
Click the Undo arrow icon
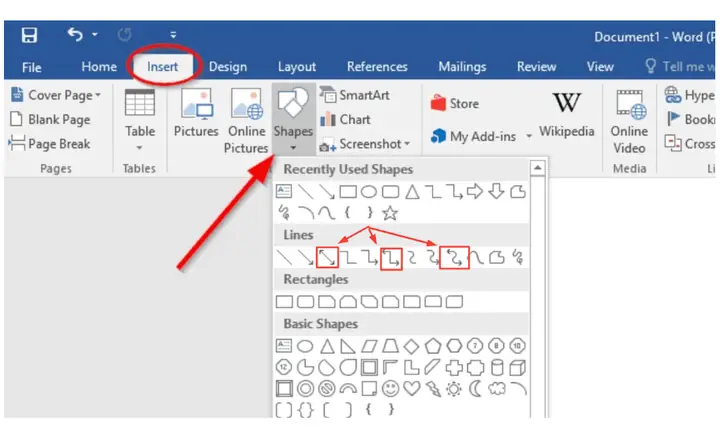pyautogui.click(x=75, y=34)
